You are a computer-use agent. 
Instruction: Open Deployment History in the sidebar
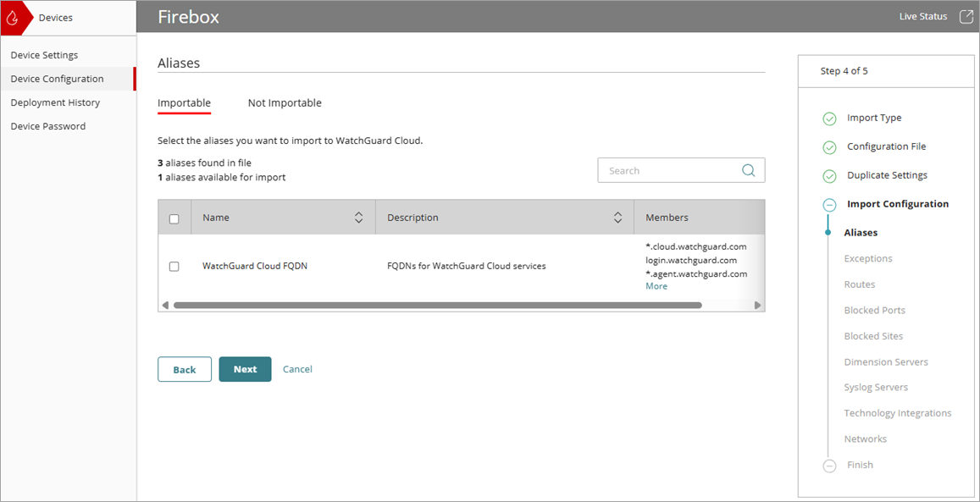tap(68, 102)
